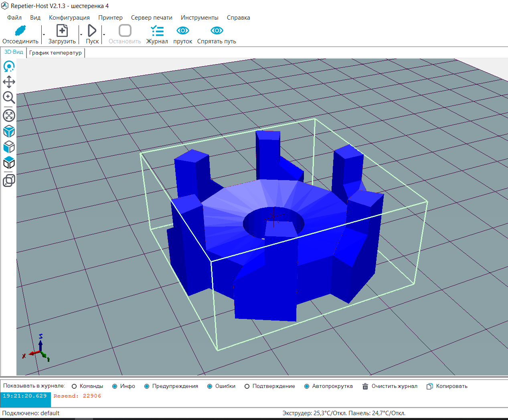Image resolution: width=508 pixels, height=420 pixels.
Task: Enable Подтверждение log filter
Action: 247,386
